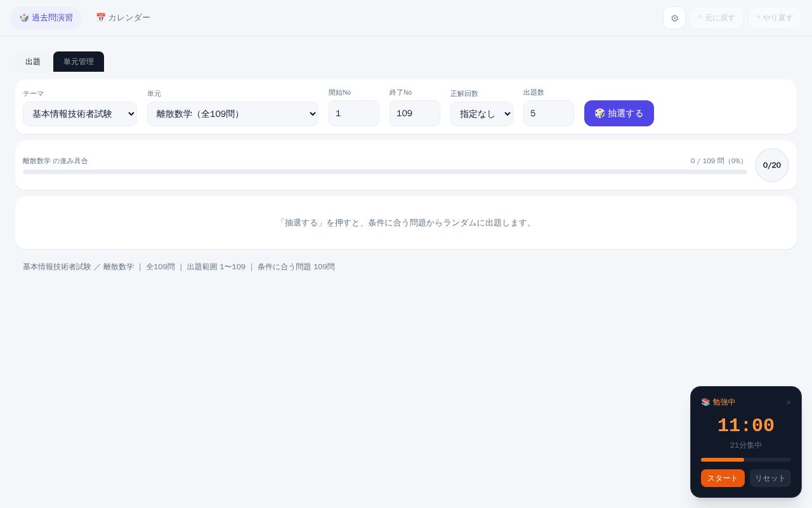This screenshot has width=812, height=508.
Task: Click the 21分集中 label
Action: [746, 445]
